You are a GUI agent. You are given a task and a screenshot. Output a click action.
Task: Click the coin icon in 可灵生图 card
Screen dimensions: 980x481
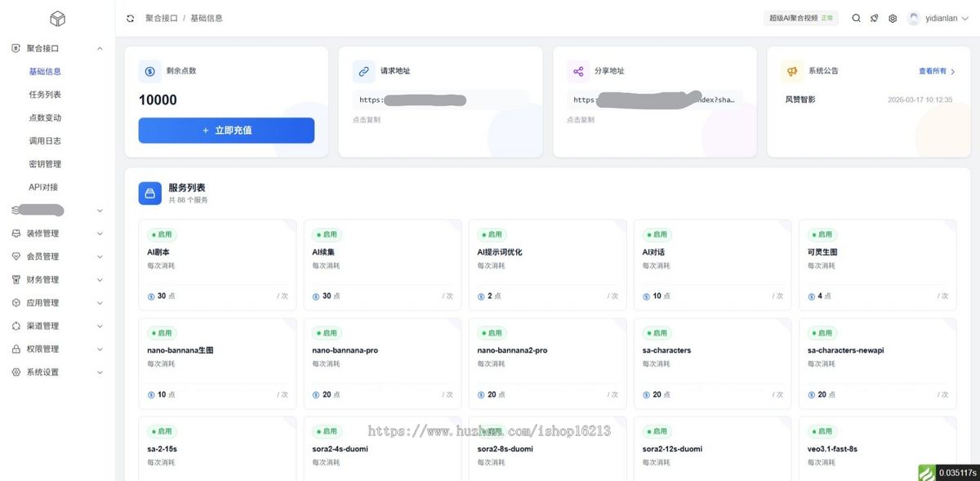point(811,296)
